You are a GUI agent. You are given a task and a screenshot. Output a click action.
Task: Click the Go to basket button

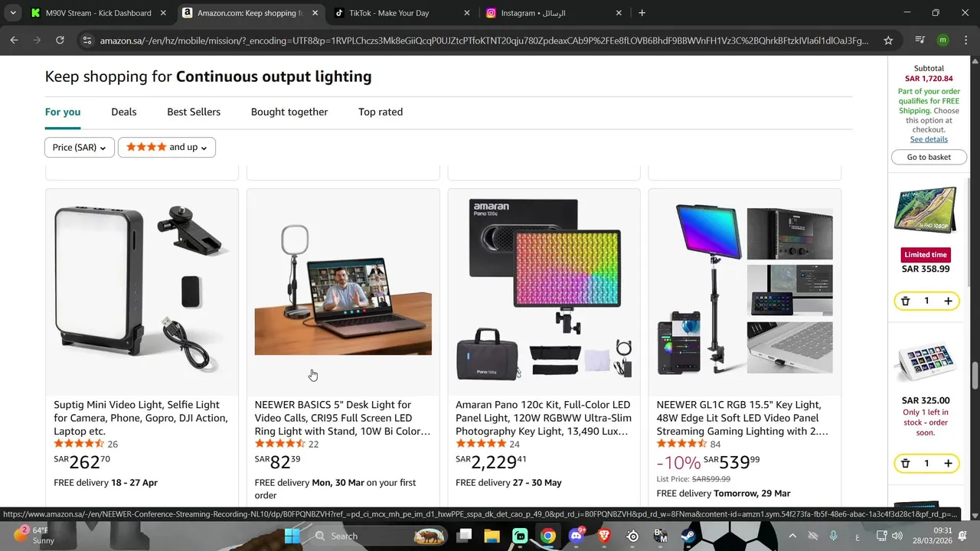coord(929,157)
